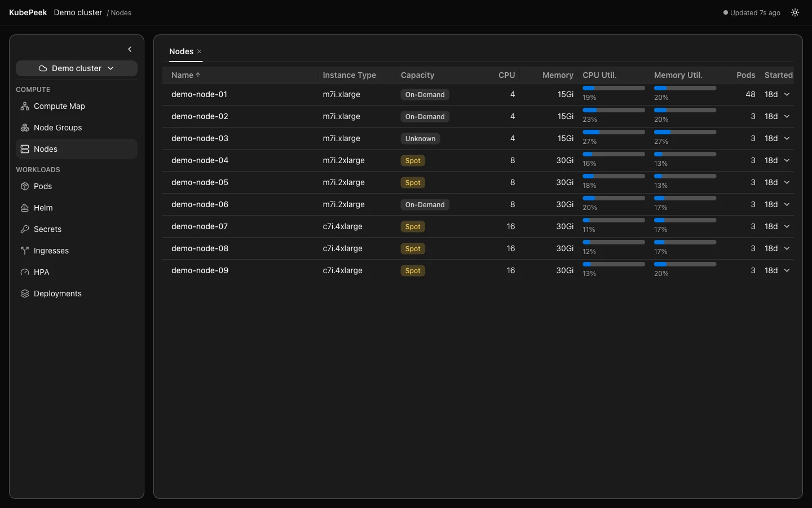Click the Secrets key icon
The width and height of the screenshot is (812, 508).
click(x=25, y=229)
